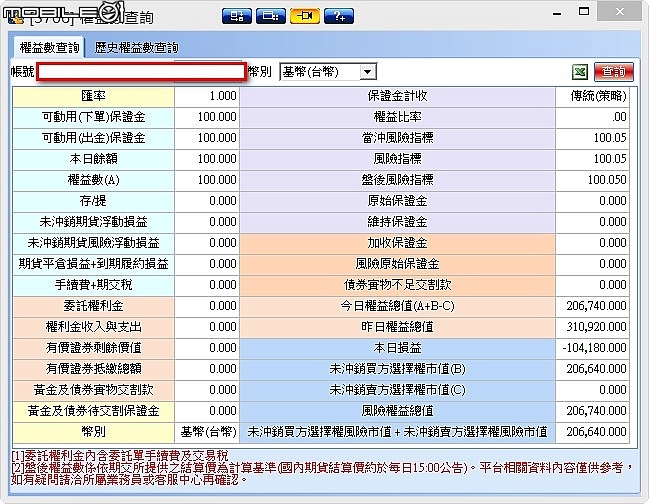Switch to the 權益數查詢 tab
This screenshot has height=504, width=649.
coord(49,48)
